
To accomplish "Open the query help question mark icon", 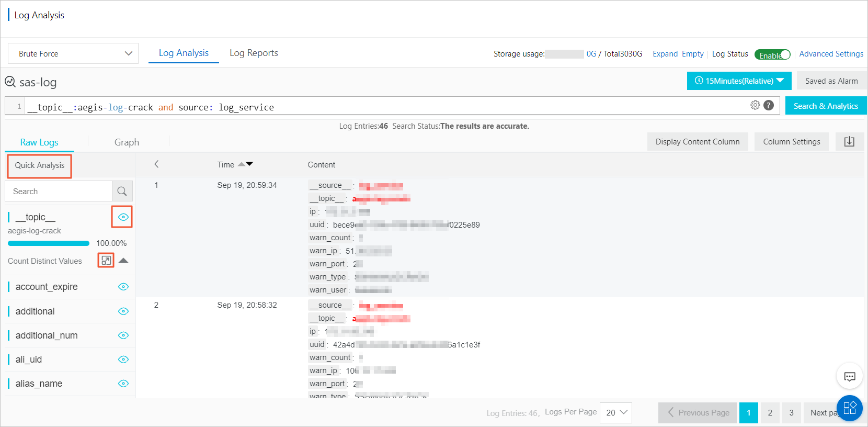I will coord(769,105).
